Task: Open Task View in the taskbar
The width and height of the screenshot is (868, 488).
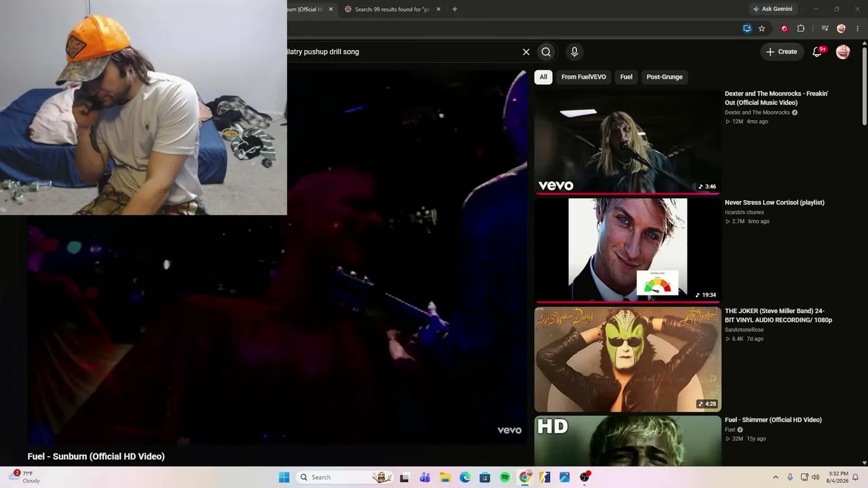Action: click(x=404, y=477)
